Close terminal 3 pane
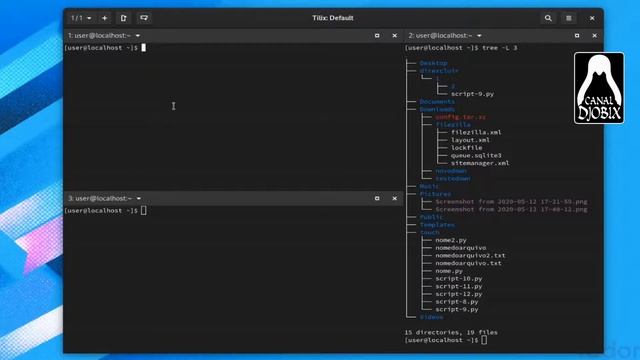The image size is (640, 360). click(394, 198)
